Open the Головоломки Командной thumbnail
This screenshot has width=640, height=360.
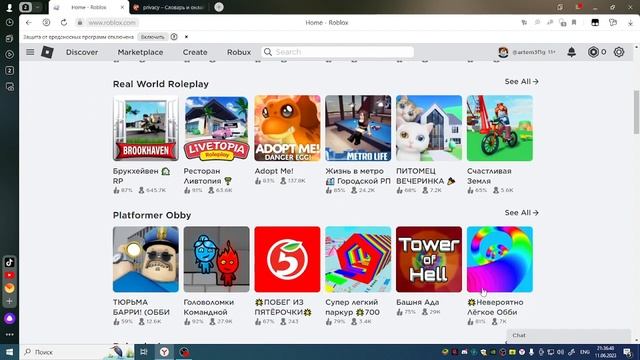[x=216, y=260]
